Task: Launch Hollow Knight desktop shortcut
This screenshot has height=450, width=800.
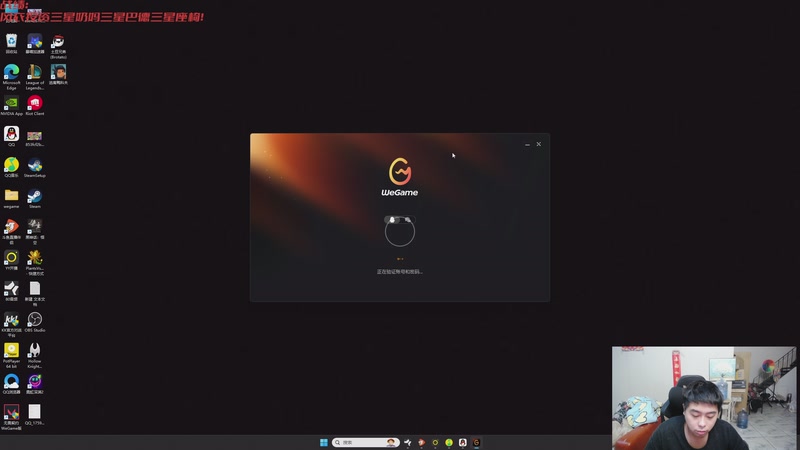Action: coord(35,355)
